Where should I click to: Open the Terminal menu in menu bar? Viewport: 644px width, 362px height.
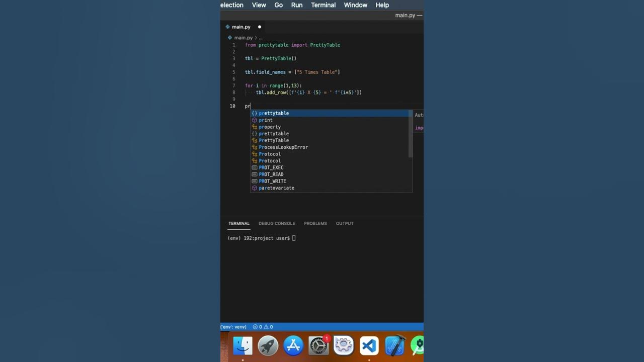tap(323, 5)
